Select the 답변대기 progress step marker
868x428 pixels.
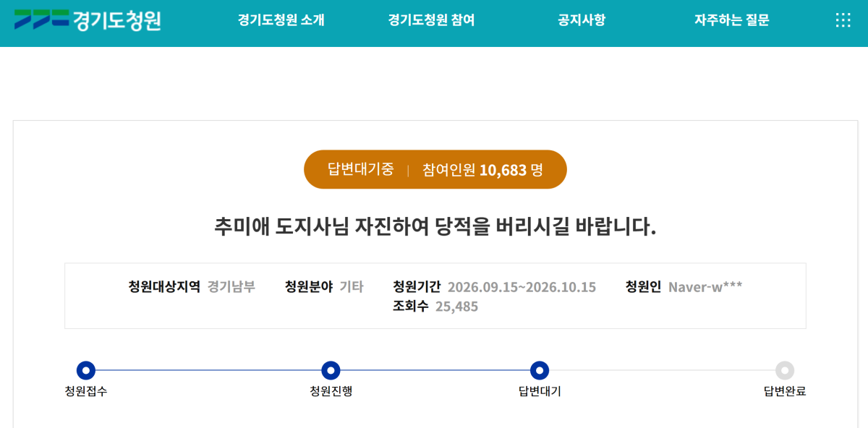point(540,371)
